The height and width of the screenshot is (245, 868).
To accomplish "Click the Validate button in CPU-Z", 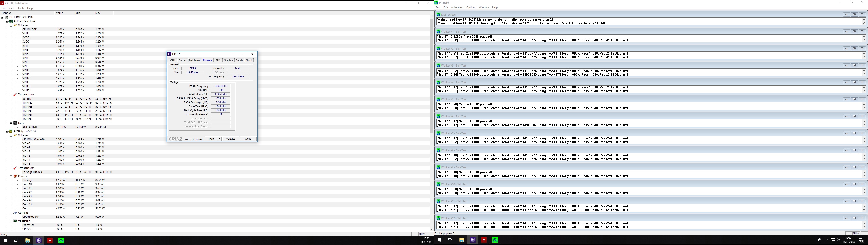I will point(231,138).
